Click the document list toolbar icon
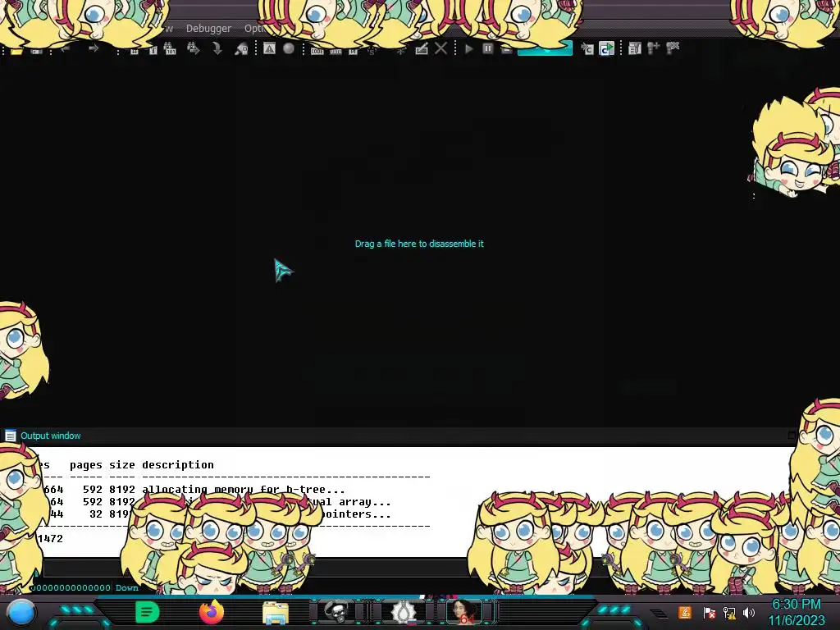Screen dimensions: 840x630 coord(635,48)
